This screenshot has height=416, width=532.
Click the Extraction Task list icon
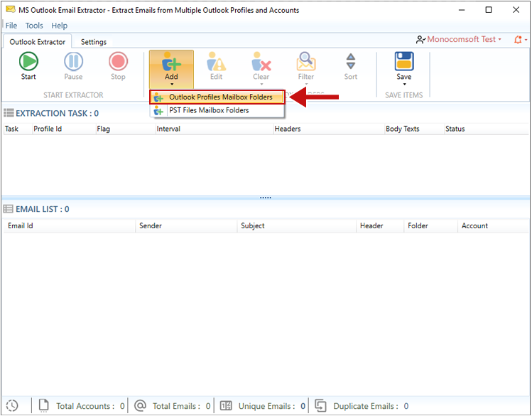9,113
